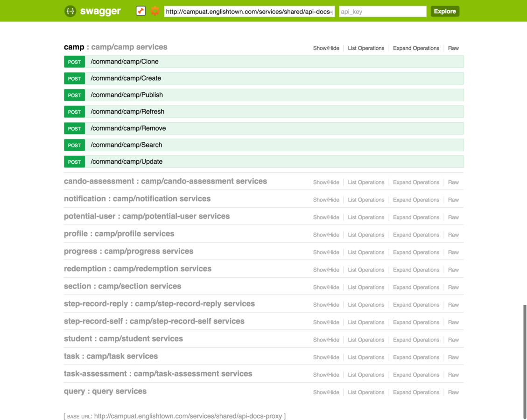Viewport: 527px width, 420px height.
Task: Click the API docs URL input field
Action: (249, 11)
